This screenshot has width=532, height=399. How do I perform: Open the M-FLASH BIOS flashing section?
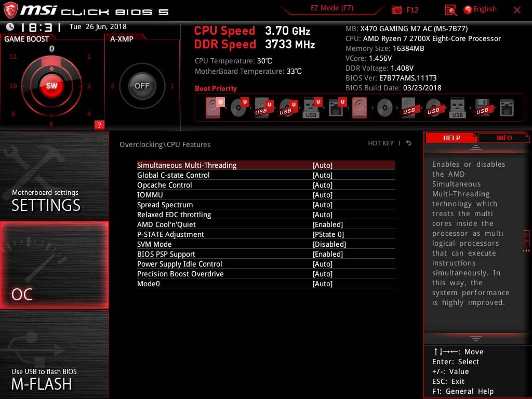(54, 354)
